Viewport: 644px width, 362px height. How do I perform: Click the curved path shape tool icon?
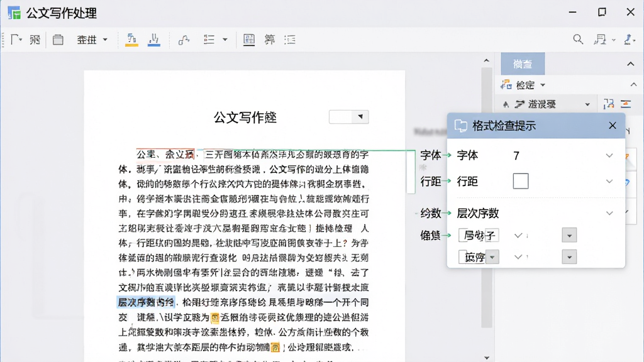(x=184, y=40)
